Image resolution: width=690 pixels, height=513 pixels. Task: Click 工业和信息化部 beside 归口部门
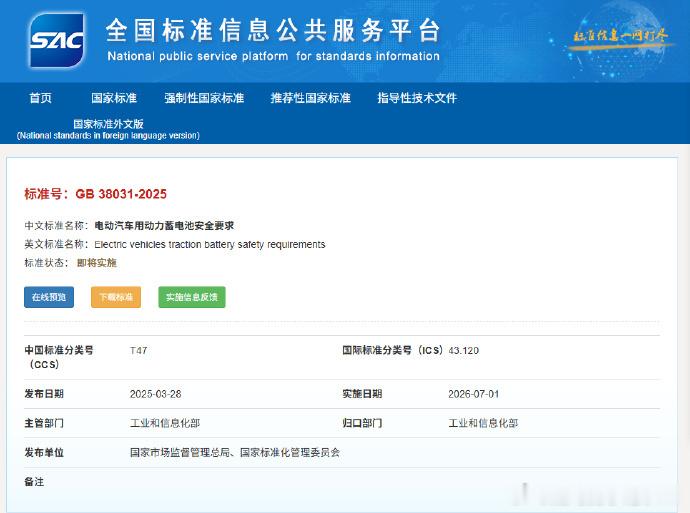(483, 423)
